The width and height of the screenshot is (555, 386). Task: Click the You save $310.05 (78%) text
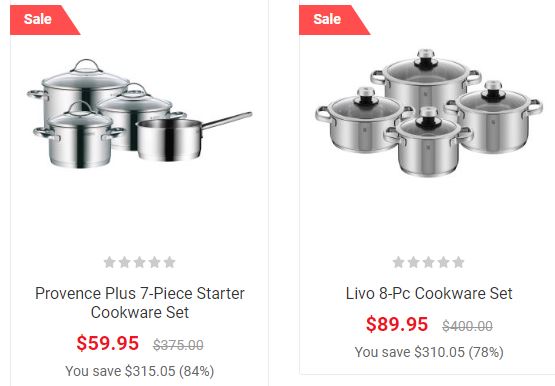(x=429, y=352)
